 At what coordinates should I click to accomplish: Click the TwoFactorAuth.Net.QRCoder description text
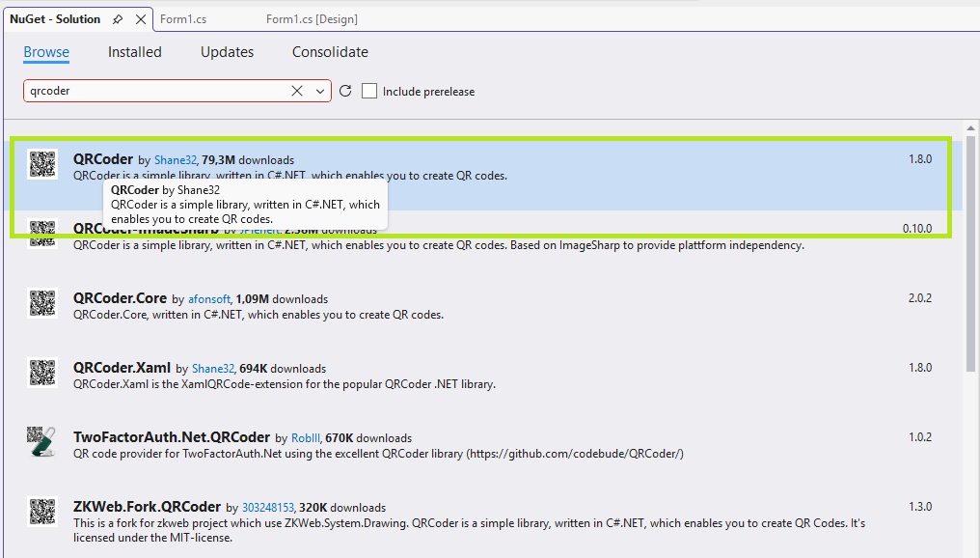378,454
